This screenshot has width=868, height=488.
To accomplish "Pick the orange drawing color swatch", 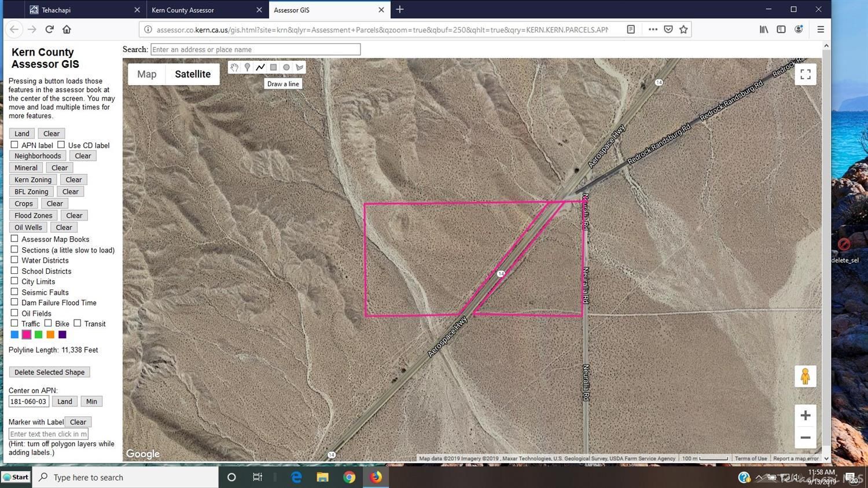I will tap(50, 334).
